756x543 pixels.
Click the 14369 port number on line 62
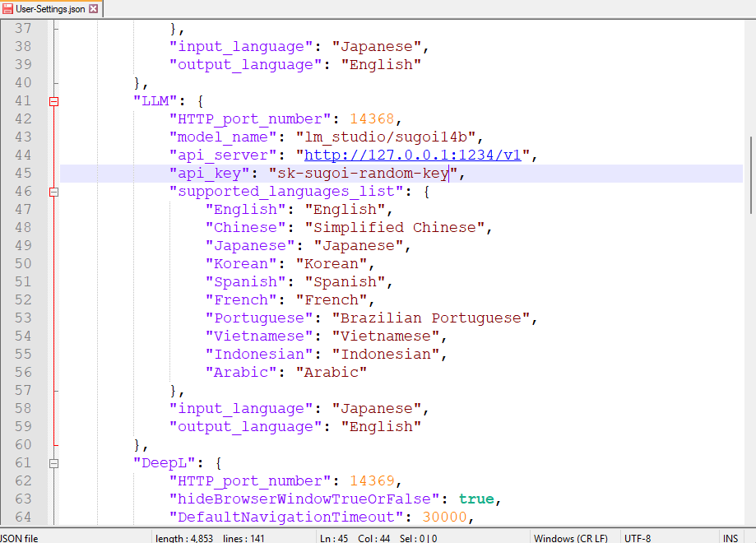point(372,481)
